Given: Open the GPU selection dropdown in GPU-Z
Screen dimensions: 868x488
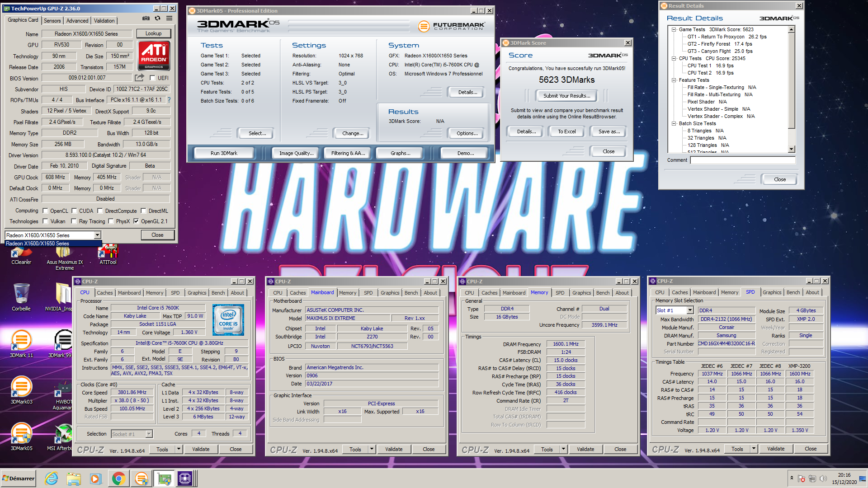Looking at the screenshot, I should click(97, 235).
